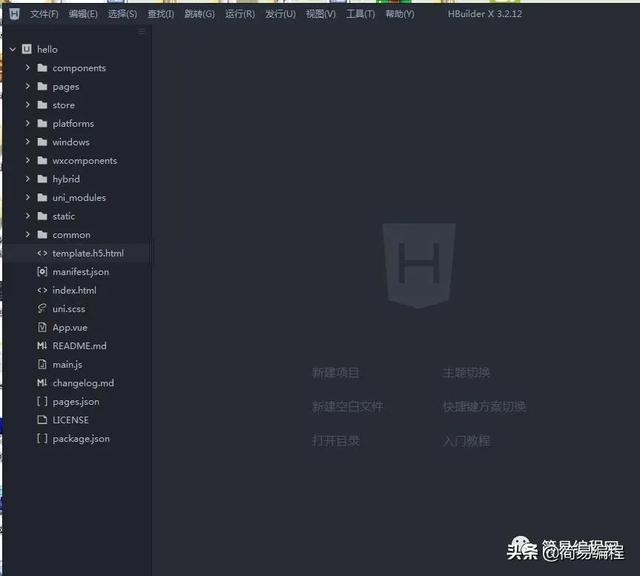Click the wxcomponents folder icon
The image size is (640, 576).
[x=42, y=160]
